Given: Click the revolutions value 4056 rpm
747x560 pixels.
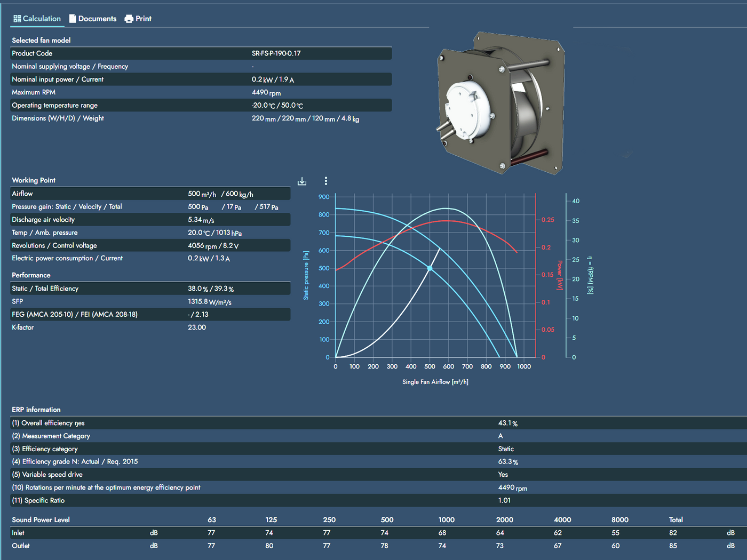Looking at the screenshot, I should (x=202, y=246).
